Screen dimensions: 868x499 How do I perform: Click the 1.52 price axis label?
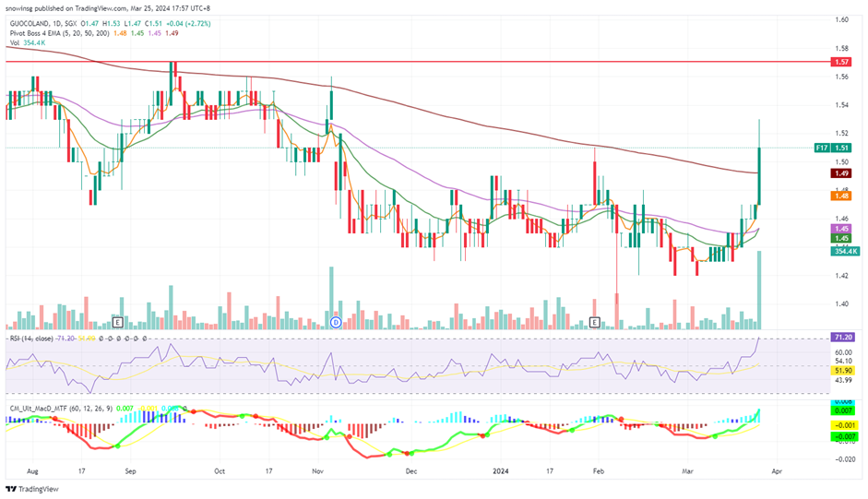pyautogui.click(x=841, y=134)
